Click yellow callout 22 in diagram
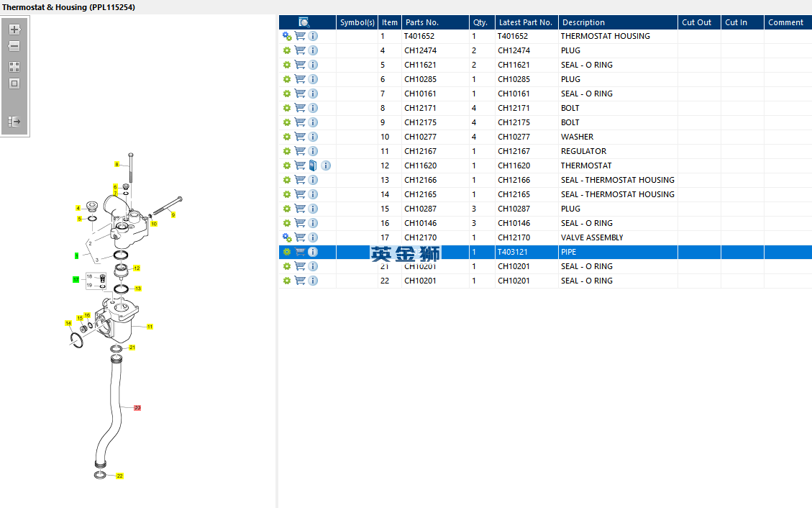Viewport: 812px width, 508px height. [119, 476]
